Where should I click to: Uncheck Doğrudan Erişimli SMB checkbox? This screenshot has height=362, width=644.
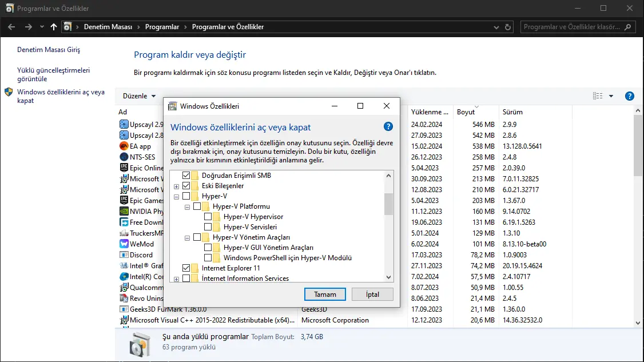click(186, 176)
